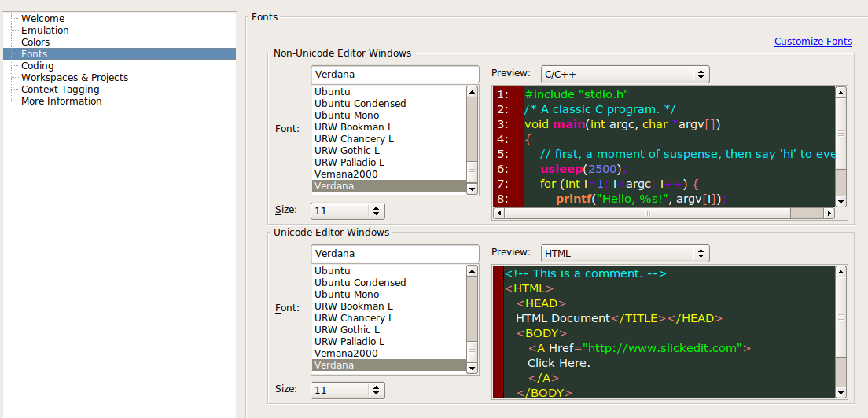Click down arrow of Unicode font list scrollbar
868x418 pixels.
[x=472, y=368]
